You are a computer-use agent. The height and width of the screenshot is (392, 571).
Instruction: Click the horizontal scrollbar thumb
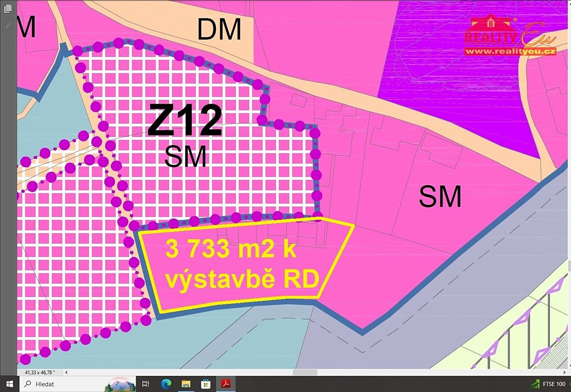point(306,372)
